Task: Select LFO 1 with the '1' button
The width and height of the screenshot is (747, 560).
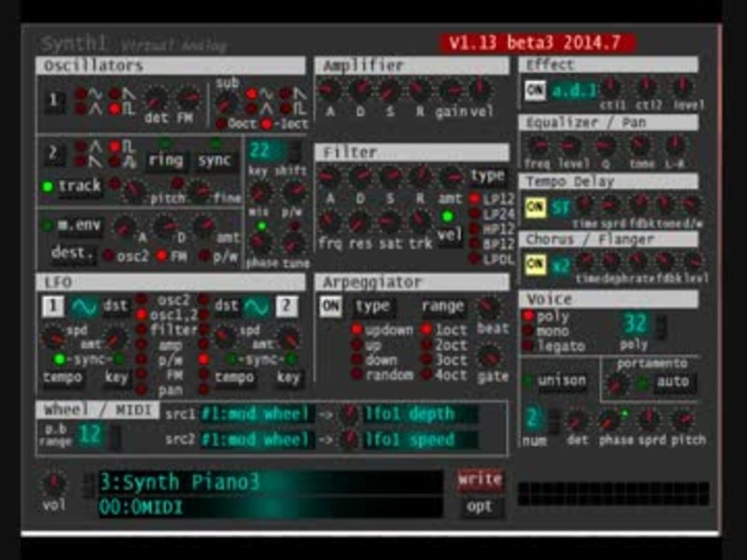Action: click(53, 306)
